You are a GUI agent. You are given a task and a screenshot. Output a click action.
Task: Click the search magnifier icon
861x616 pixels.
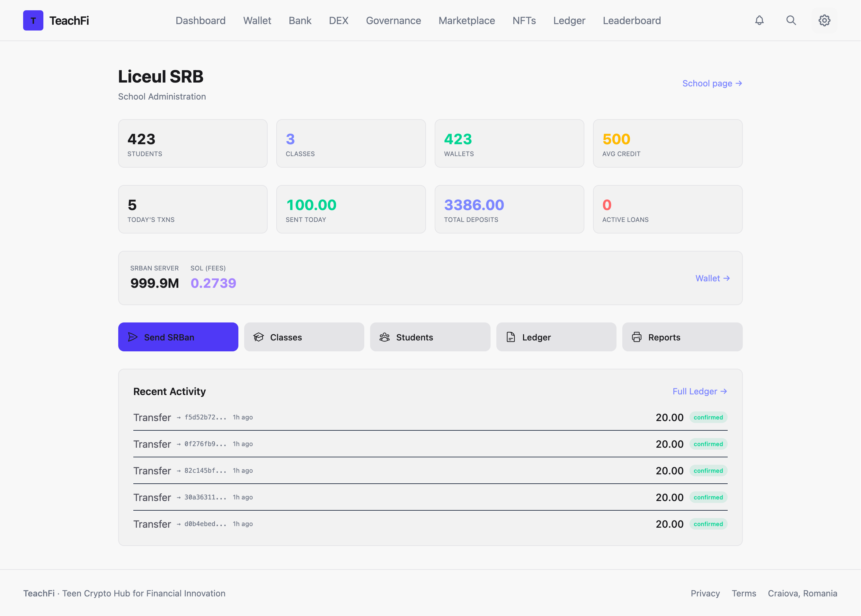click(791, 21)
